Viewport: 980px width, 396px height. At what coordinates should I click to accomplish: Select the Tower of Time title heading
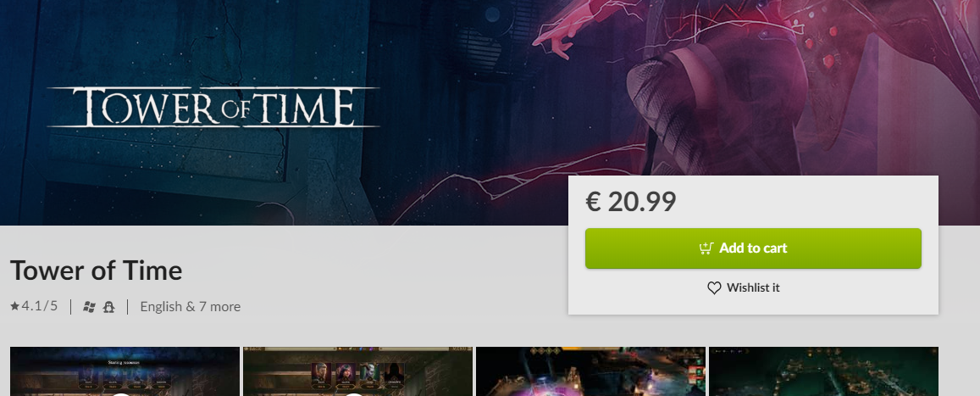point(97,271)
